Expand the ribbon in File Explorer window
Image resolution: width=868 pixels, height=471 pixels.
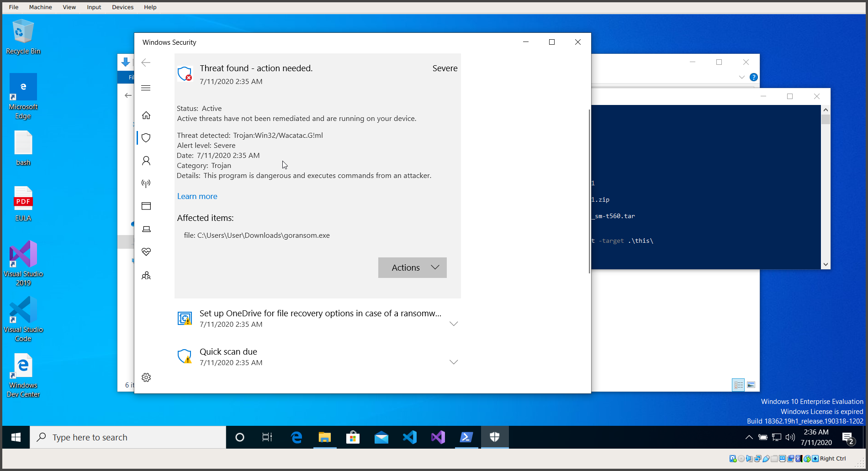click(742, 77)
